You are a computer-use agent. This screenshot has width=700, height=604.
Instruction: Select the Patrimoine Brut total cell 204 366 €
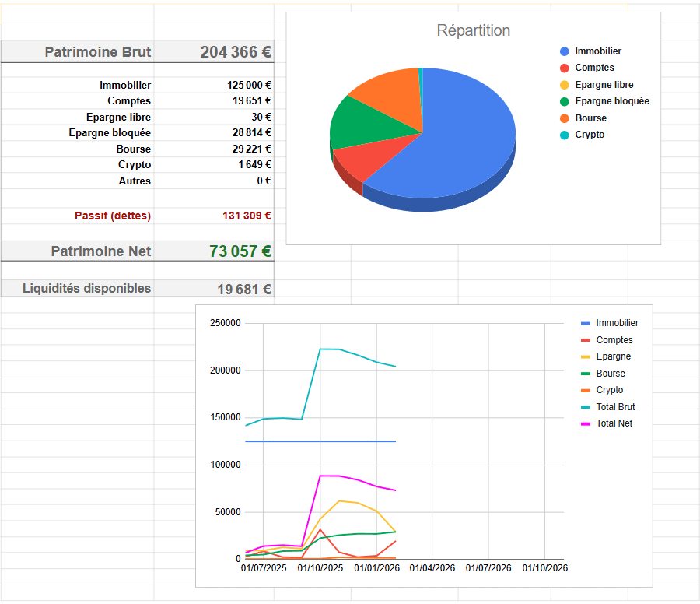(235, 52)
